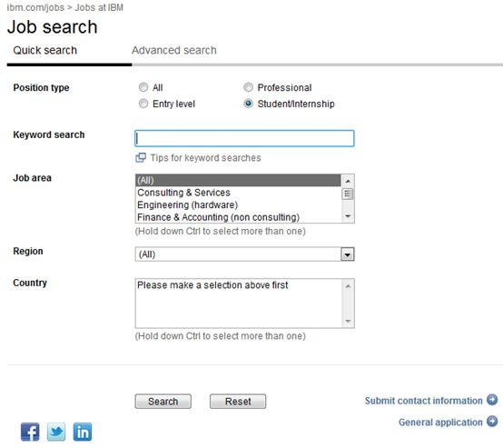Viewport: 503px width, 448px height.
Task: Switch to the Advanced search tab
Action: pyautogui.click(x=174, y=50)
